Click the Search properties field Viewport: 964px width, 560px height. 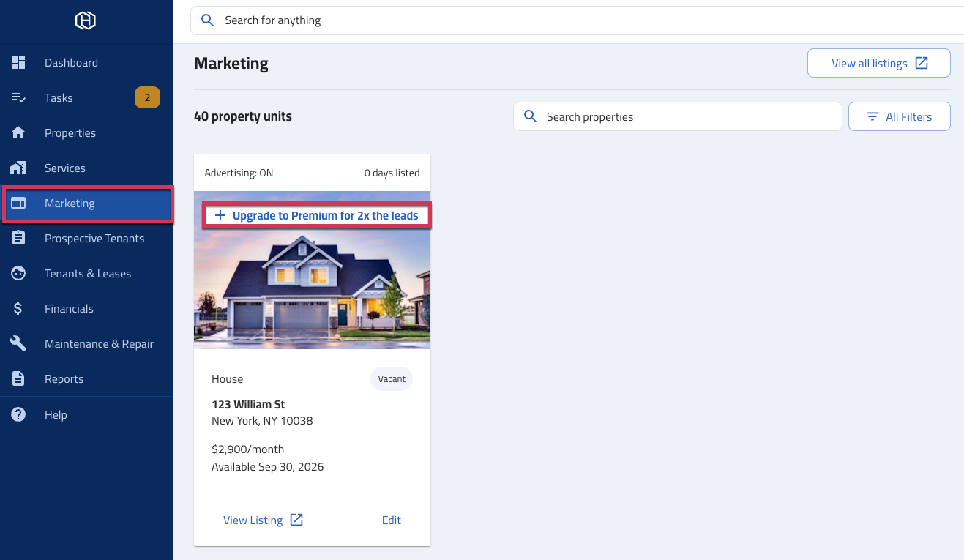[678, 116]
